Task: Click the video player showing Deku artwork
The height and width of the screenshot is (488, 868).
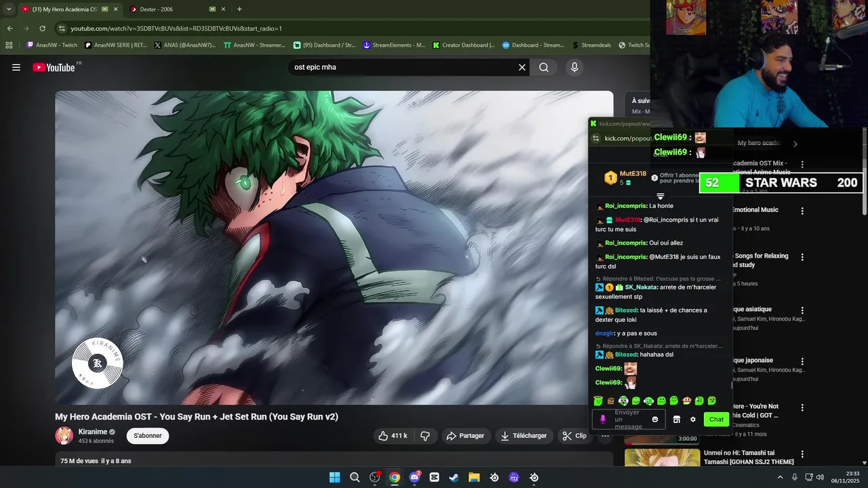Action: pyautogui.click(x=334, y=247)
